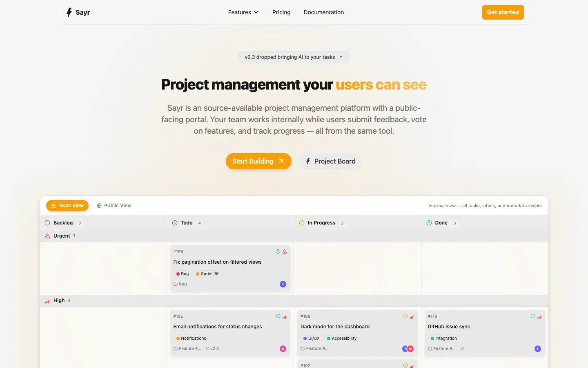This screenshot has width=588, height=368.
Task: Click issue number #188
Action: coord(305,316)
